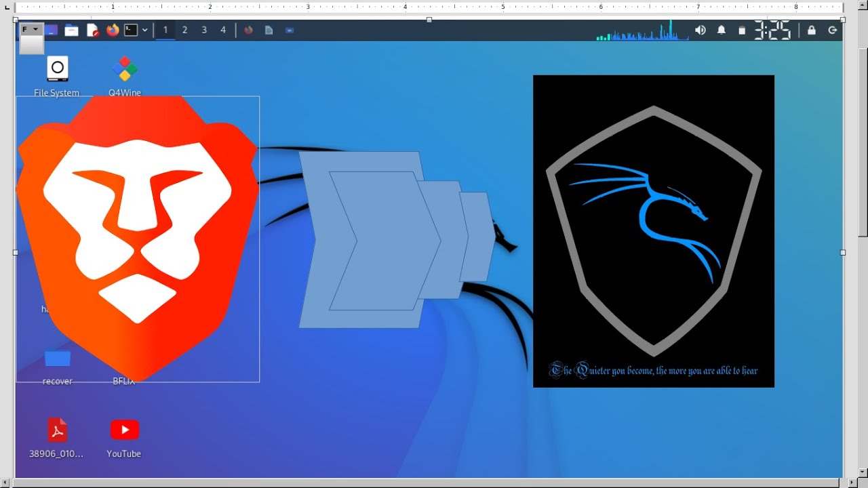Switch to workspace 3

pos(204,30)
